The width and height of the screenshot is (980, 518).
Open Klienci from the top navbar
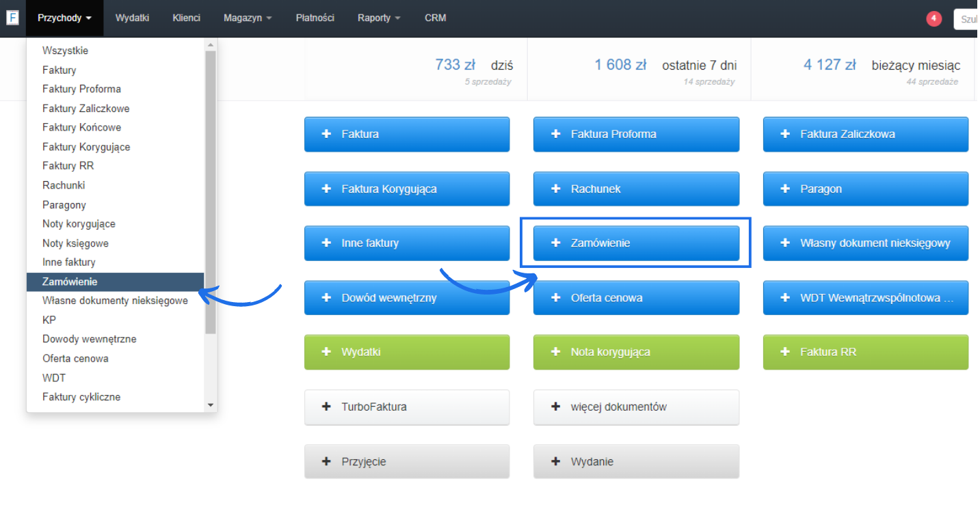coord(187,18)
